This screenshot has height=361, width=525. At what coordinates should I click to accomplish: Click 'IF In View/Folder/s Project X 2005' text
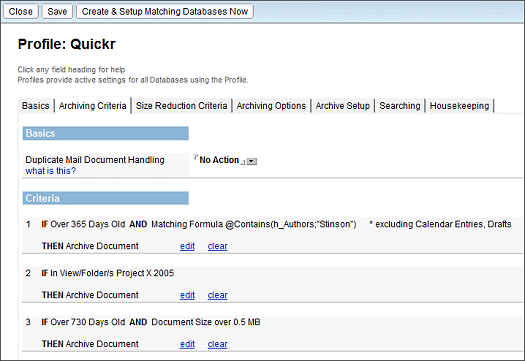(x=108, y=273)
